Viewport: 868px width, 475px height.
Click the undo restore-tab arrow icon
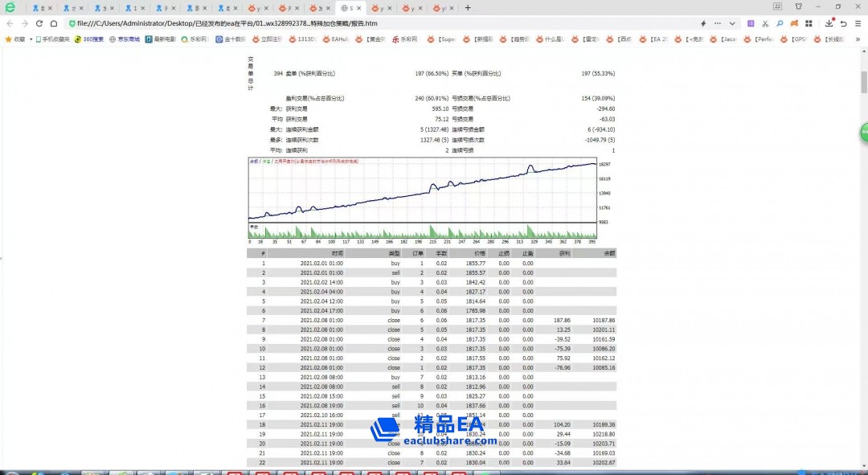[844, 23]
